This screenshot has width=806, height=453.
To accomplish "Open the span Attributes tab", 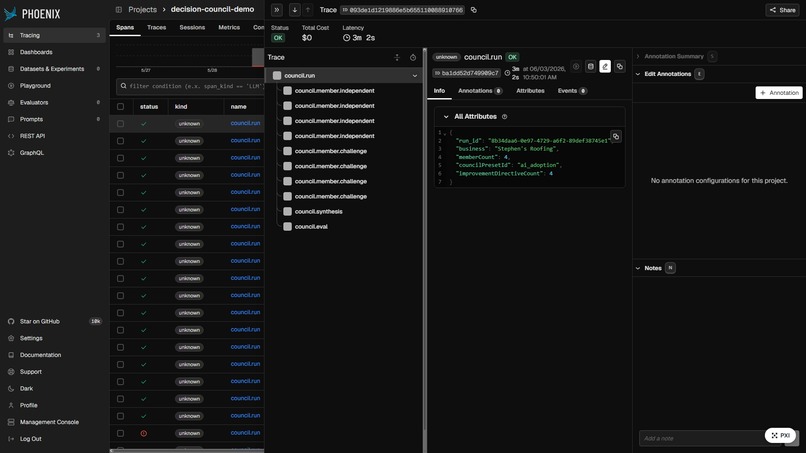I will 530,91.
